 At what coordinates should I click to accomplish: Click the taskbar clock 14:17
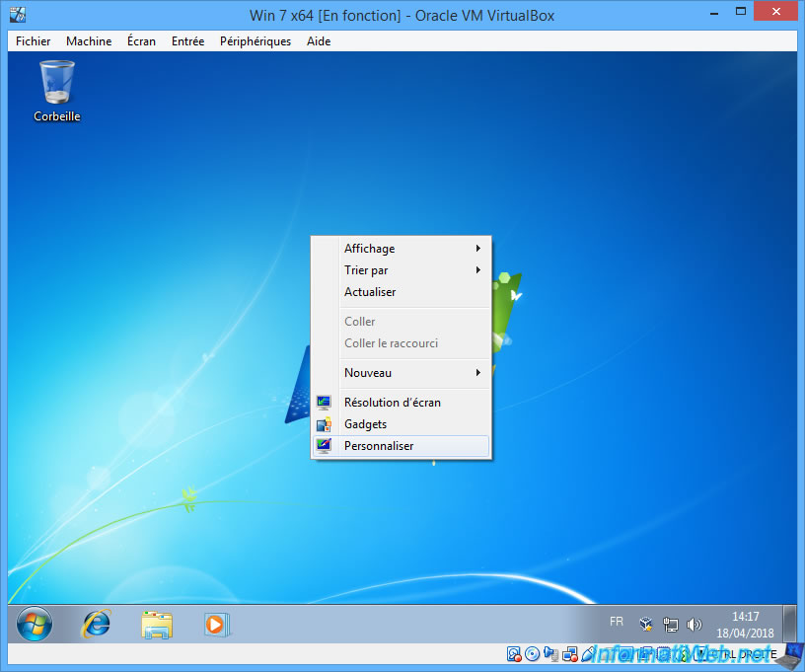pos(746,617)
